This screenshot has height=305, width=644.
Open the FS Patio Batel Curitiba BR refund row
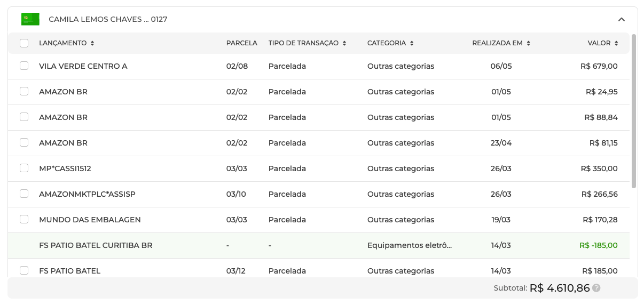coord(96,245)
